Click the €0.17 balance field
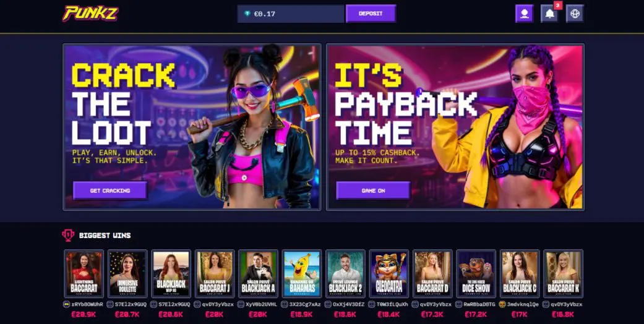This screenshot has height=324, width=644. point(291,14)
